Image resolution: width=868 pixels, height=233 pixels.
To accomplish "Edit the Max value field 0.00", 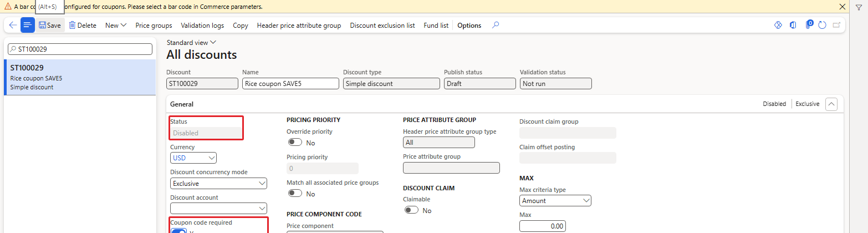I will click(543, 226).
